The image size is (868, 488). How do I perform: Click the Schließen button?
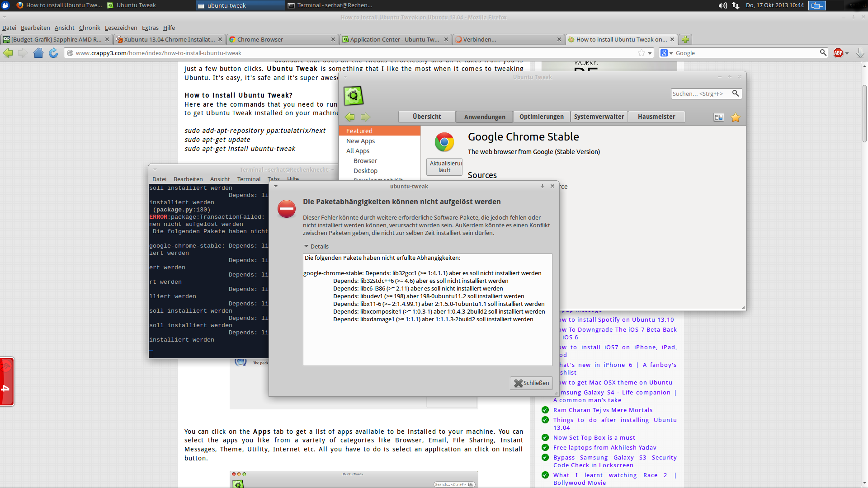(532, 383)
